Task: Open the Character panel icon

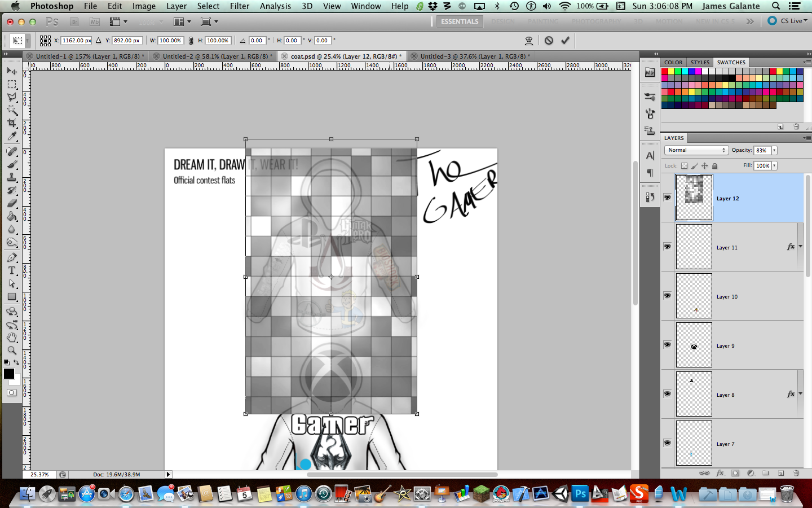Action: point(650,156)
